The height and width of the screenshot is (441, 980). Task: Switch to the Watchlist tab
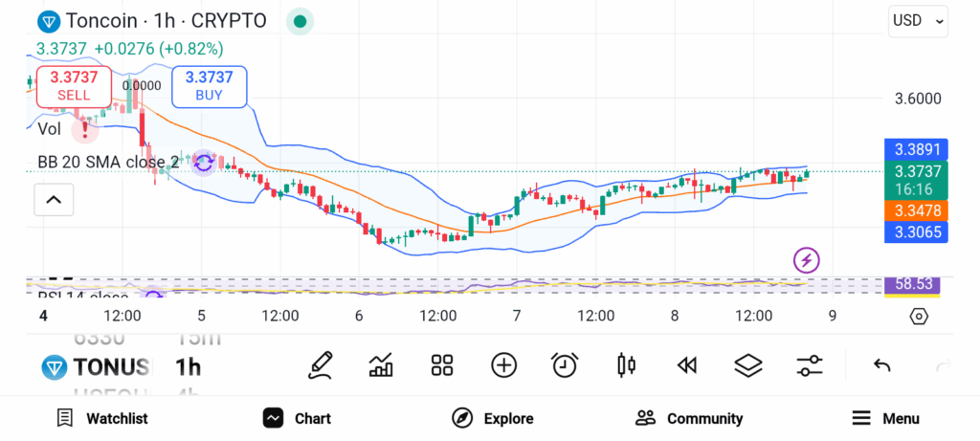coord(101,418)
